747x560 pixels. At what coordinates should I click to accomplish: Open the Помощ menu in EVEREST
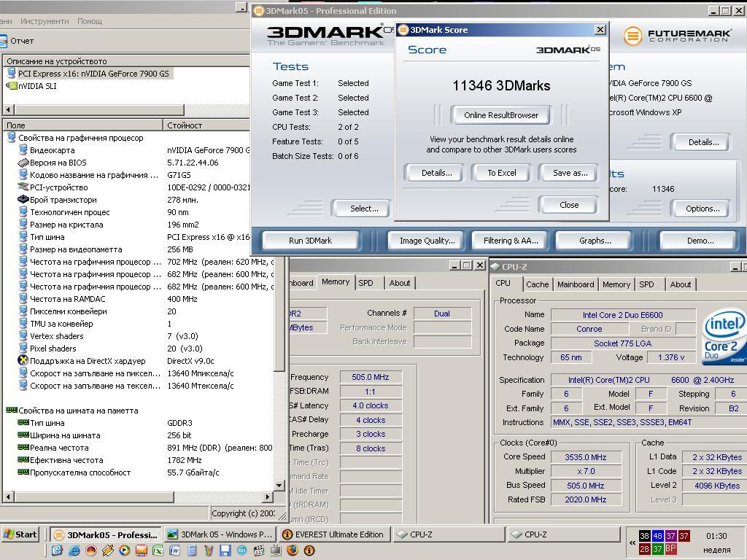pos(90,21)
